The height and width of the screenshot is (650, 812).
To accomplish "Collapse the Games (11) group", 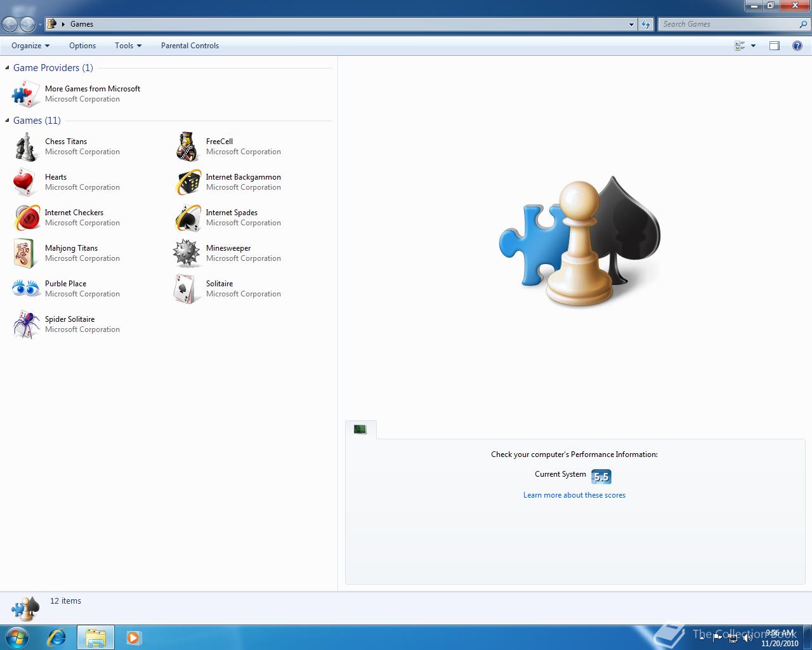I will pos(8,120).
